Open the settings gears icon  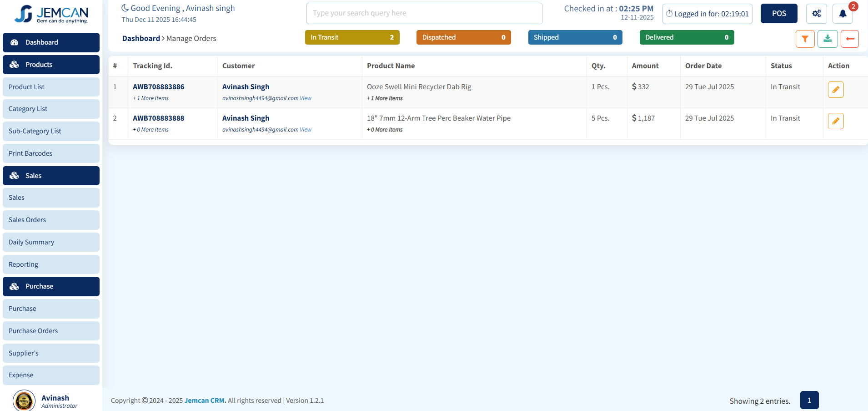(816, 14)
